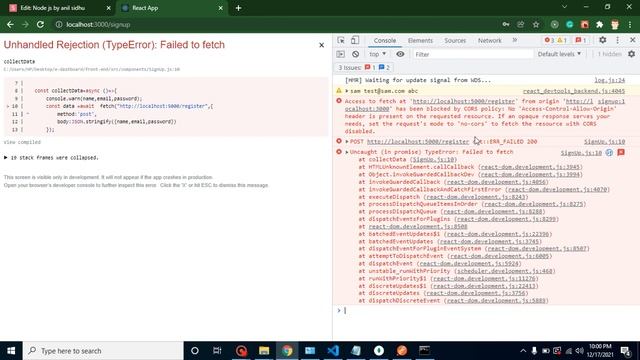The width and height of the screenshot is (640, 360).
Task: Click the 3 errors counter badge
Action: (549, 40)
